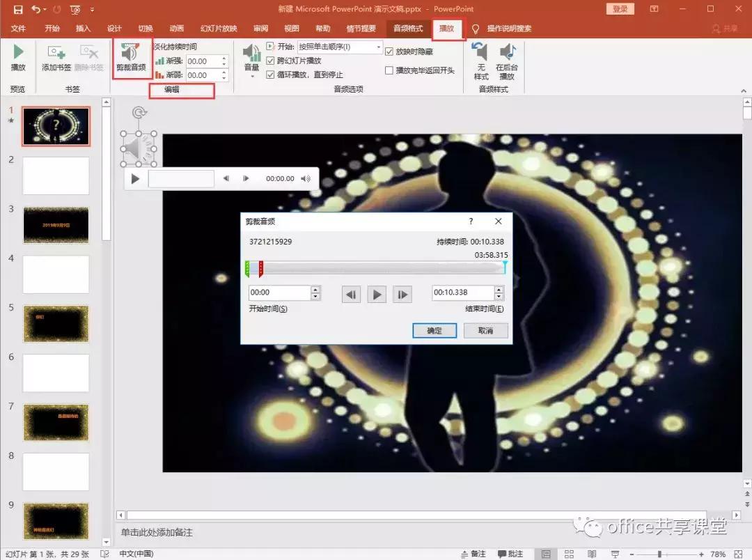Switch to the 音频格式 ribbon tab
This screenshot has width=752, height=560.
click(408, 29)
